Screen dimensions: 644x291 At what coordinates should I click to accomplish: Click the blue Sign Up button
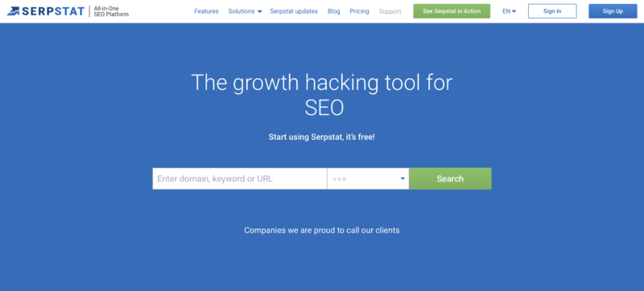click(x=613, y=11)
